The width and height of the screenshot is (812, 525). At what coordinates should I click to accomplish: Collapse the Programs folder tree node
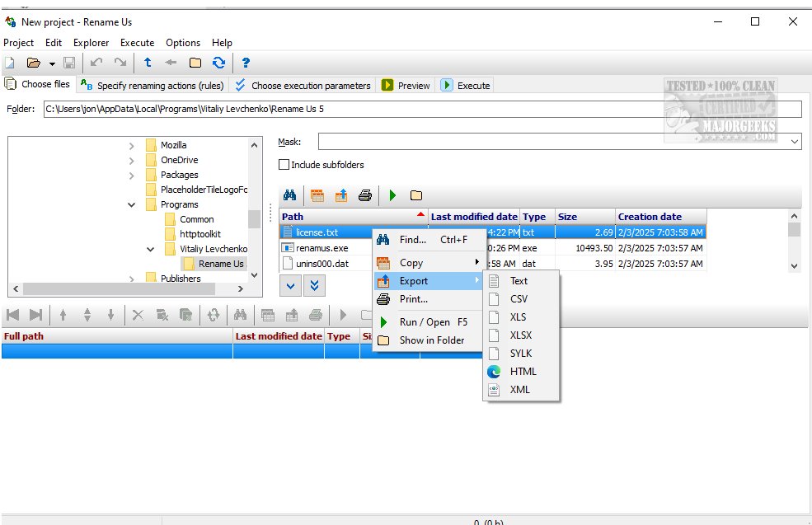coord(132,205)
